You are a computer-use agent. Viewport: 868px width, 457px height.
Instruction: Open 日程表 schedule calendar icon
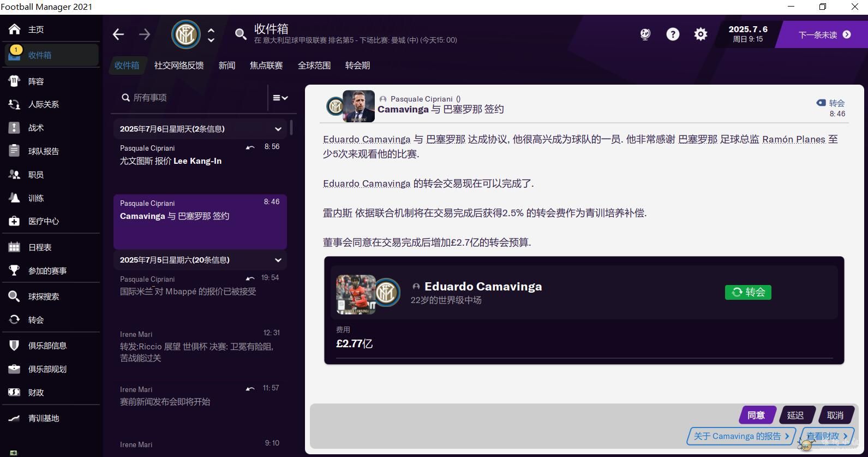(15, 247)
